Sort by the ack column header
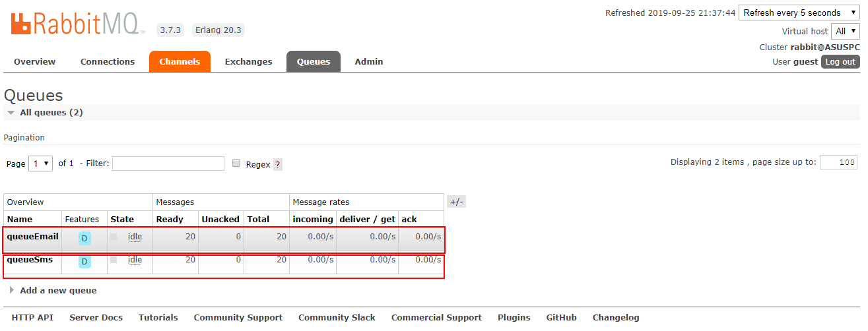The width and height of the screenshot is (868, 331). (x=409, y=220)
